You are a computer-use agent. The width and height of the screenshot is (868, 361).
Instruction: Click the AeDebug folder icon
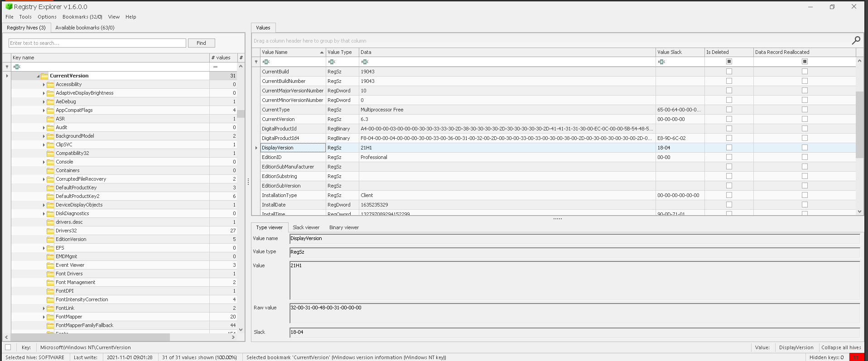pyautogui.click(x=50, y=102)
